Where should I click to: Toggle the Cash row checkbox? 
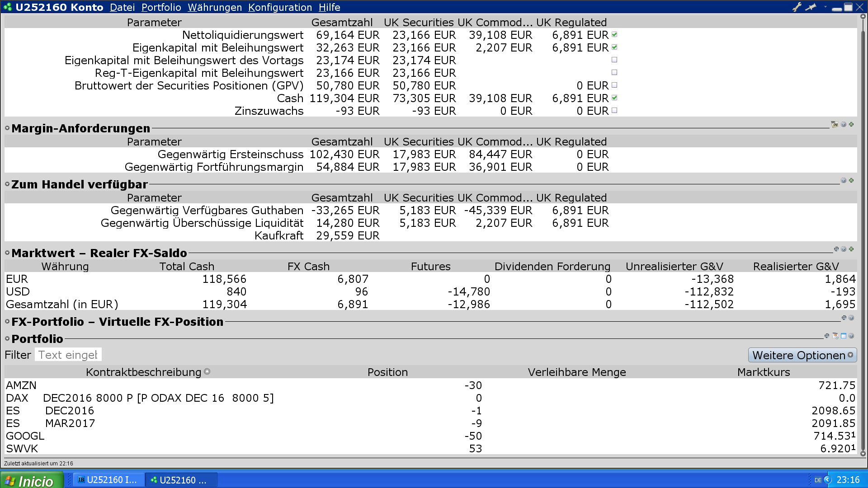(614, 98)
